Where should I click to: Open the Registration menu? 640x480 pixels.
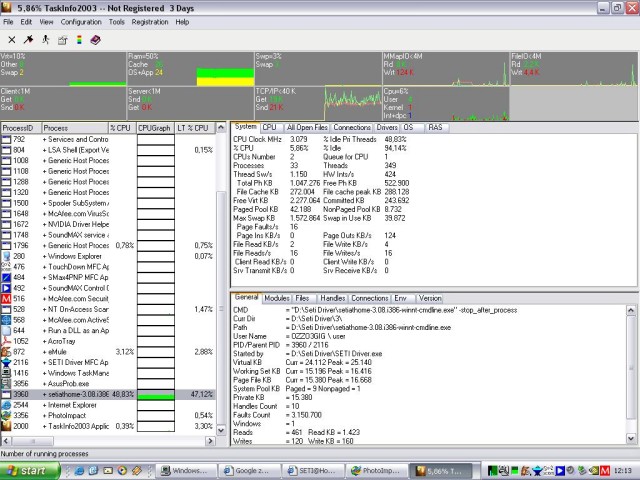pos(150,22)
